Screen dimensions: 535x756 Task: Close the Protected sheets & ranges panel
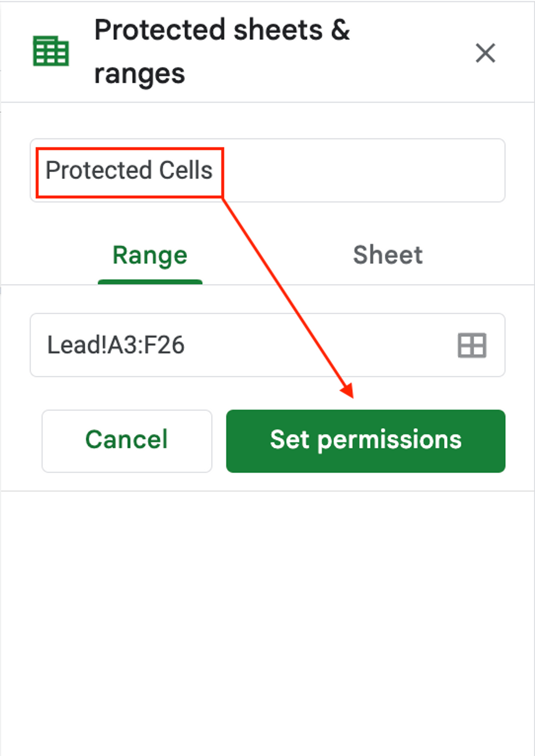coord(485,53)
